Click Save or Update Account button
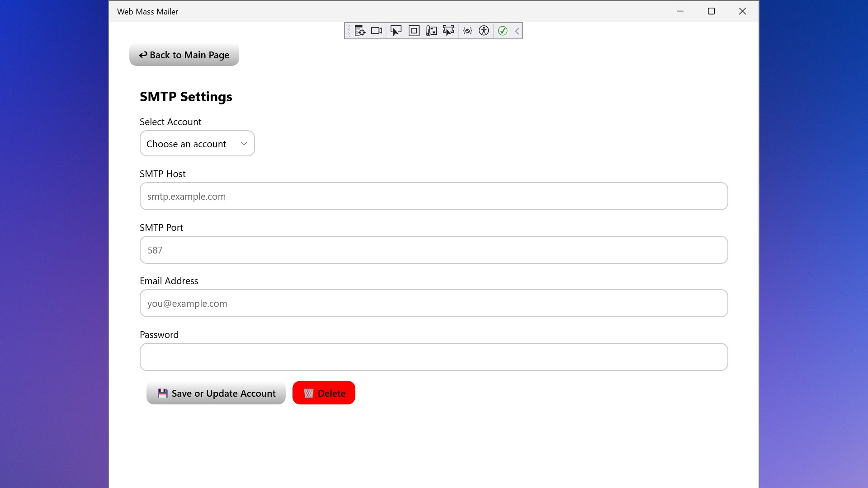 point(216,393)
